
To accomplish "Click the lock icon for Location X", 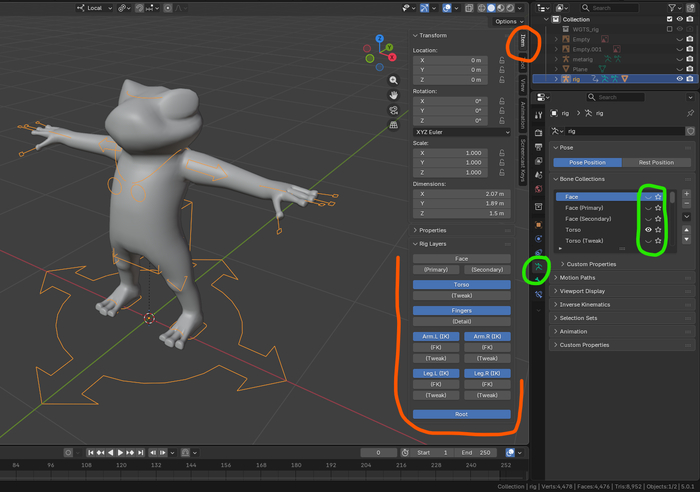I will (502, 60).
